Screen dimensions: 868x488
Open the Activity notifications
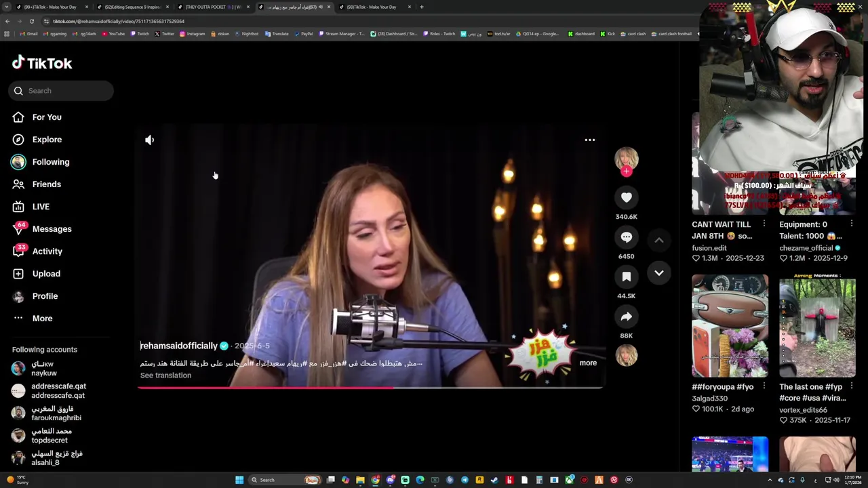(x=37, y=251)
